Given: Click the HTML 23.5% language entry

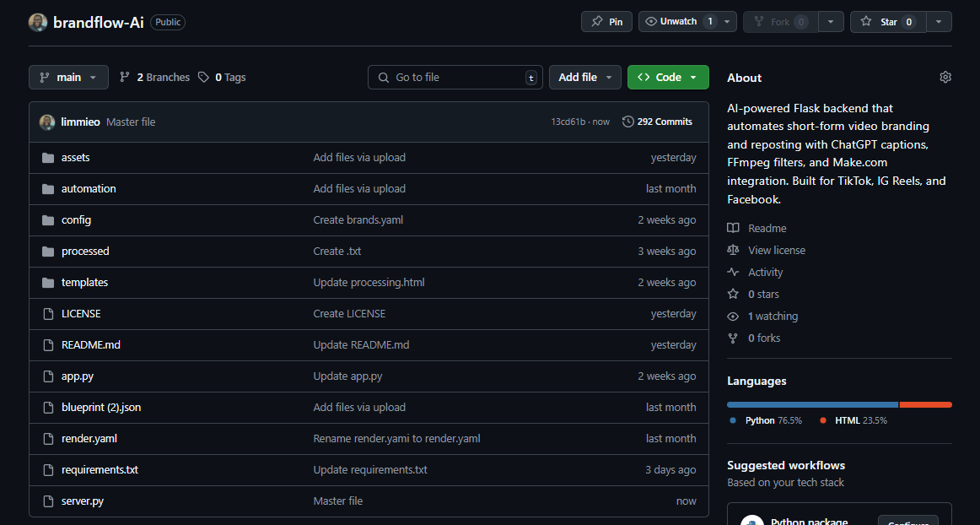Looking at the screenshot, I should click(853, 420).
